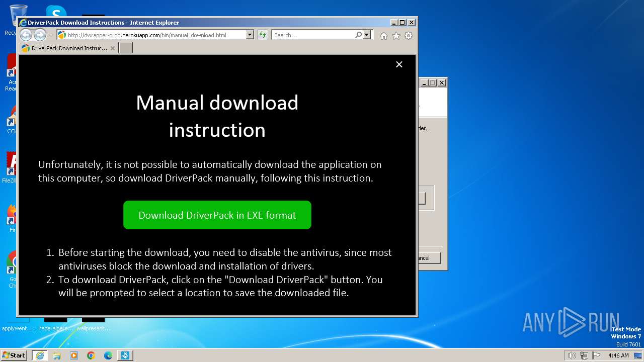Viewport: 644px width, 362px height.
Task: Click Cancel in the background dialog
Action: point(424,258)
